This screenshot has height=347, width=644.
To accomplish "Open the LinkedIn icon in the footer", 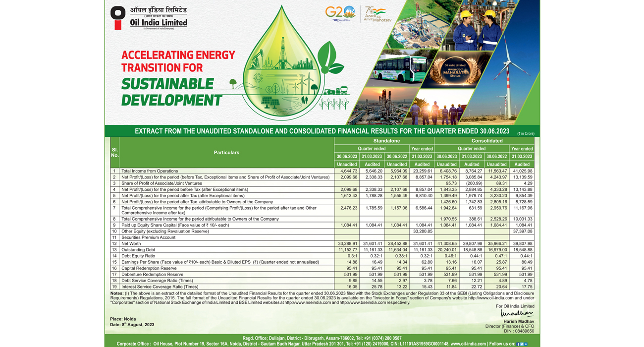I will [526, 344].
